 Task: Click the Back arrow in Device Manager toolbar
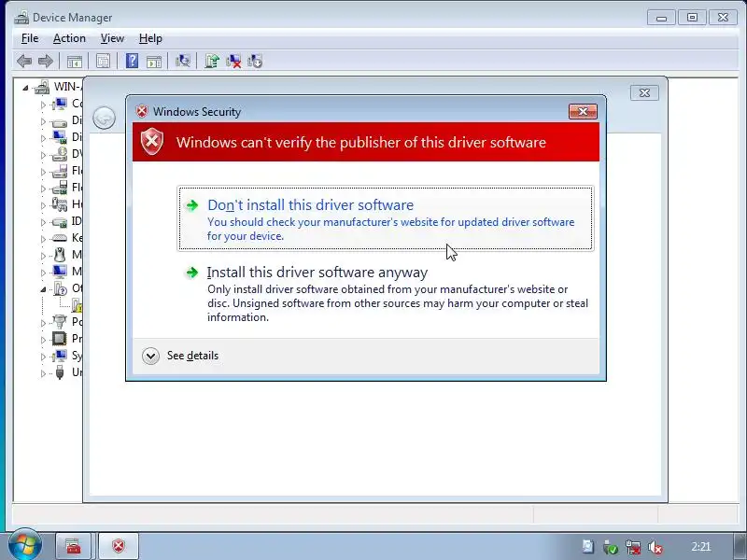point(24,61)
